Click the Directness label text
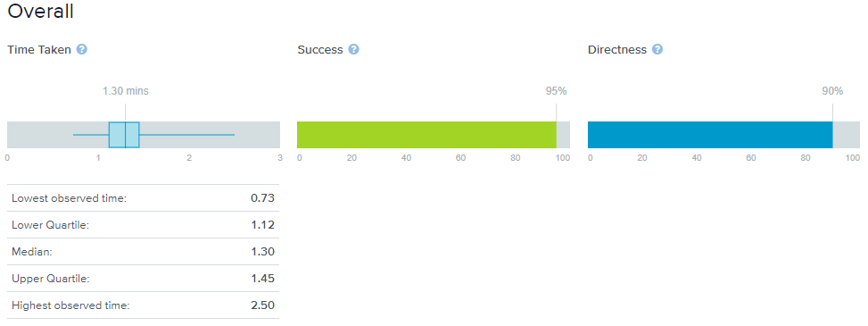The image size is (868, 326). point(617,49)
